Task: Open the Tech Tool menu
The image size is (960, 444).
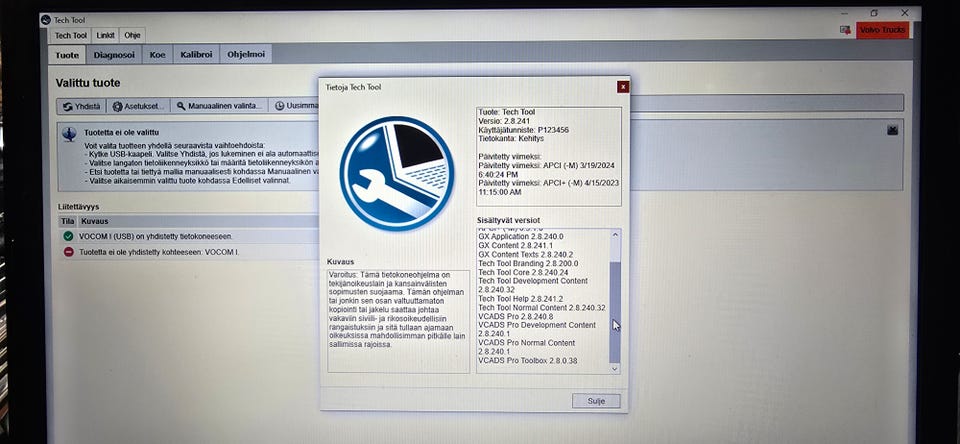Action: [71, 36]
